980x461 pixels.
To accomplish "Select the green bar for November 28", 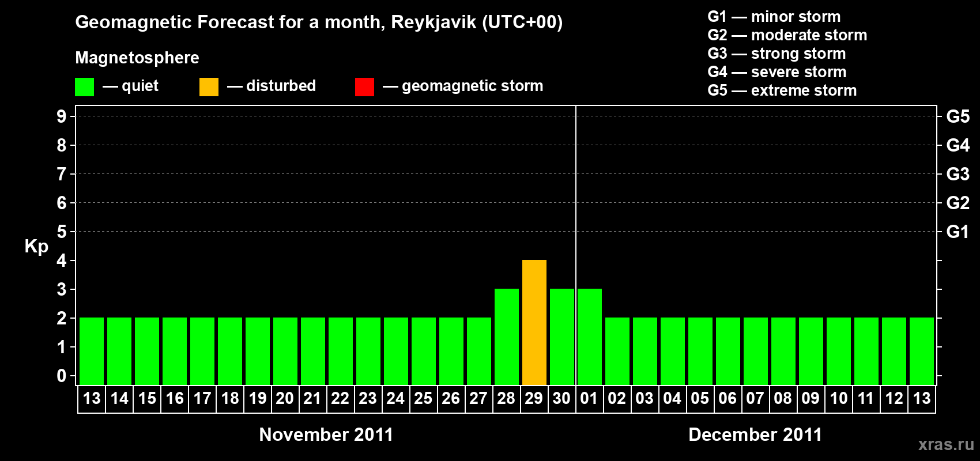I will coord(507,337).
